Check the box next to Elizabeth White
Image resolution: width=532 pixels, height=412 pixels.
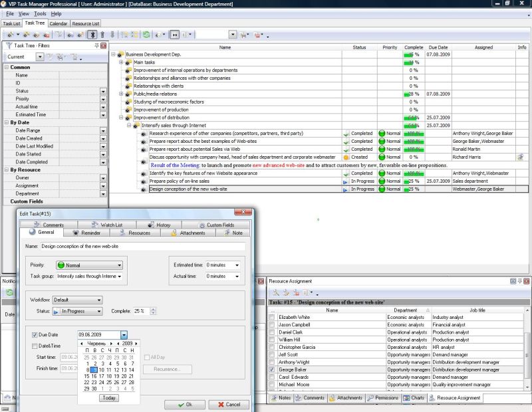(x=271, y=318)
